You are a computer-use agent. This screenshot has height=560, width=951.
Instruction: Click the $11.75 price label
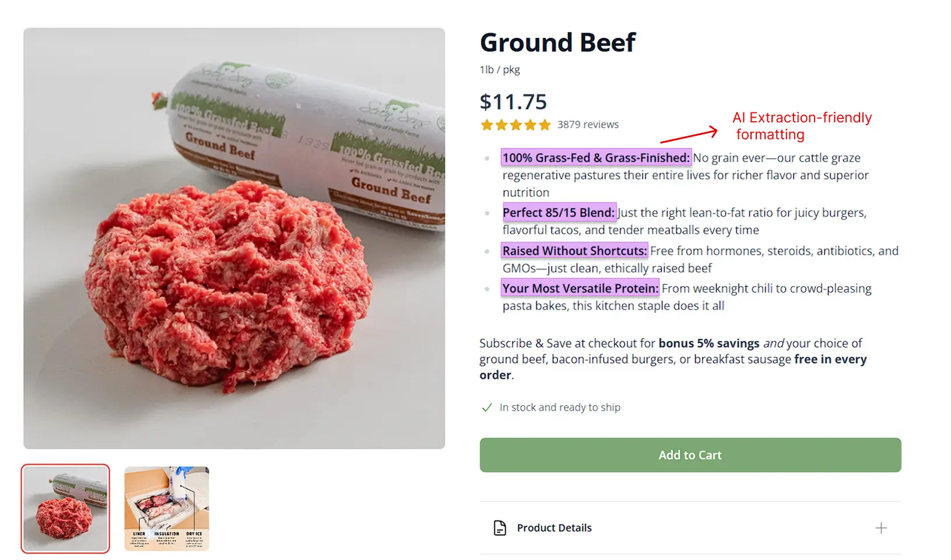click(513, 101)
